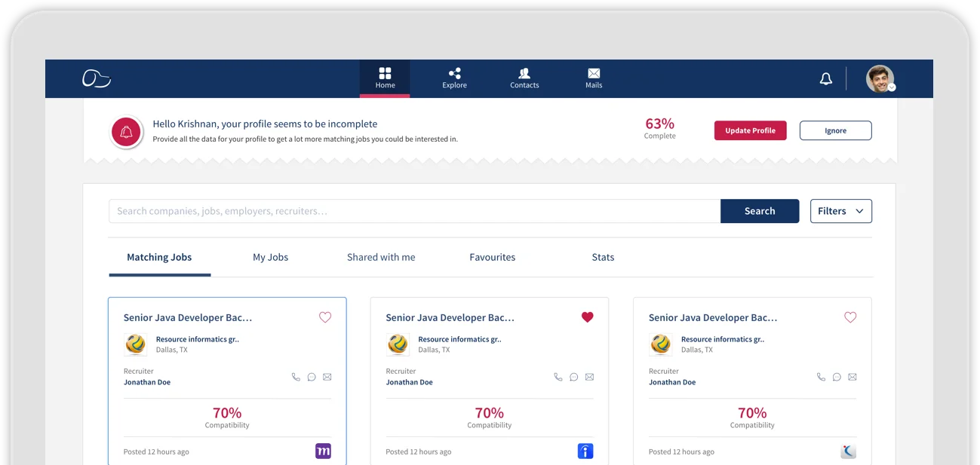Open the Home tab in navigation
The height and width of the screenshot is (465, 980).
pos(385,78)
